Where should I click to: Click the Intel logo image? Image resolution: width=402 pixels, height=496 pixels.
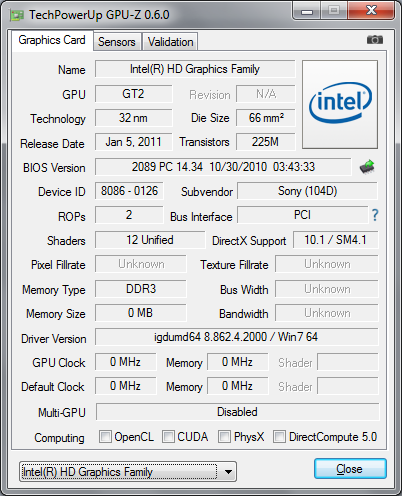coord(340,104)
